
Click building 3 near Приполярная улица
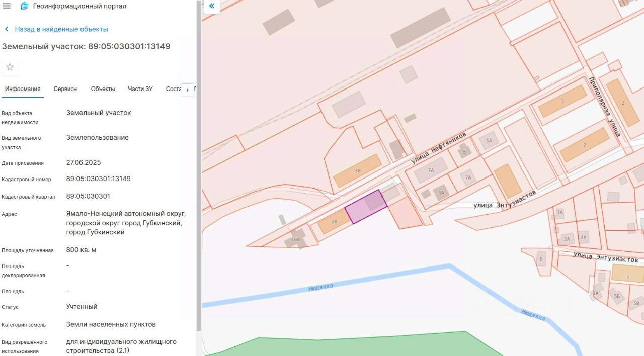click(562, 101)
